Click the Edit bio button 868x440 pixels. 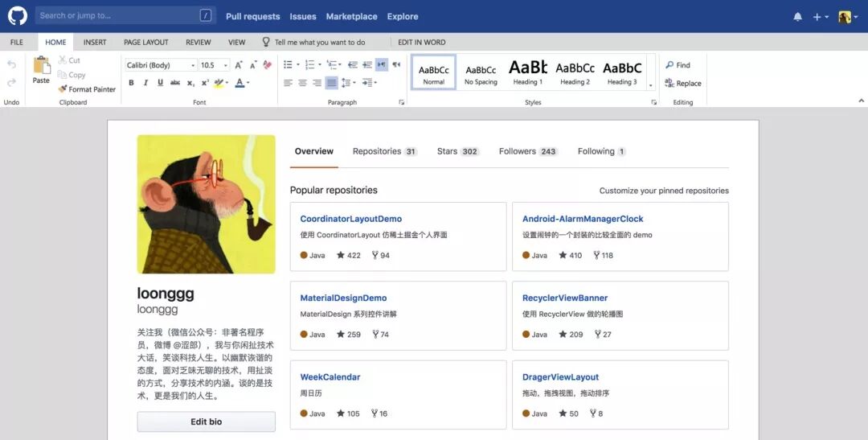coord(206,421)
